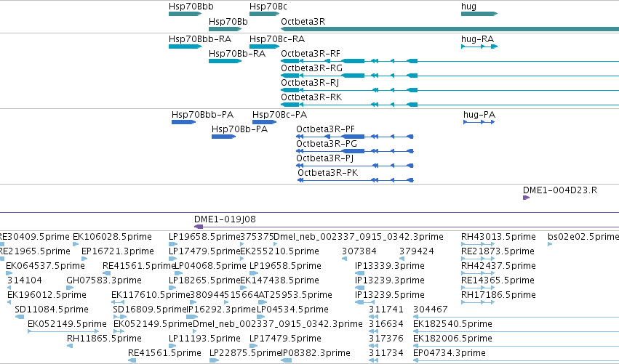Select the DME1-004D23.R purple feature
The height and width of the screenshot is (364, 619).
click(x=526, y=198)
